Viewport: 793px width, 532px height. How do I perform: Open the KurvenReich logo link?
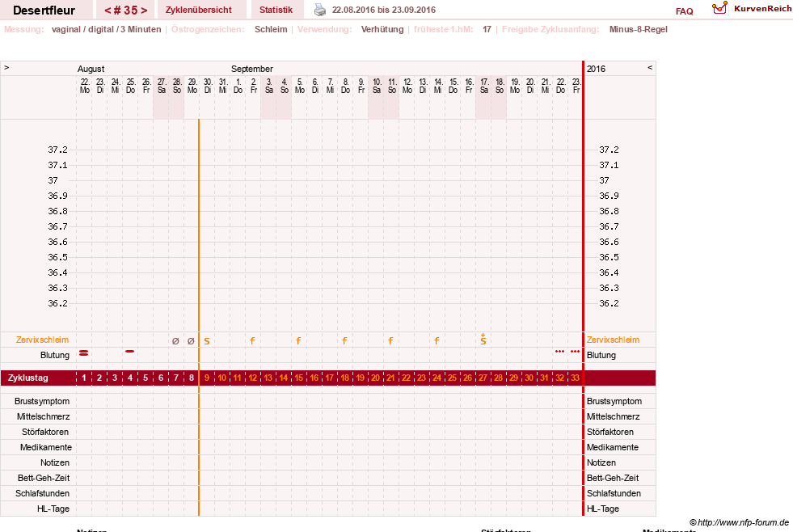tap(752, 9)
